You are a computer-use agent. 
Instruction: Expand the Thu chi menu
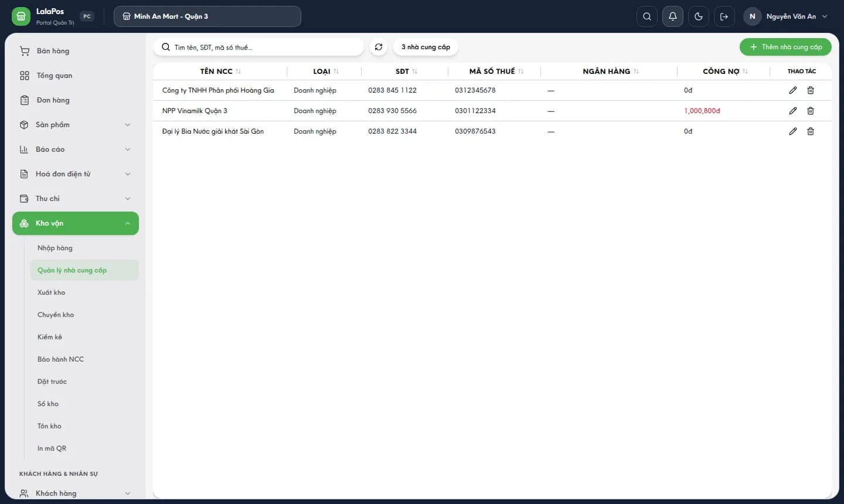point(76,199)
